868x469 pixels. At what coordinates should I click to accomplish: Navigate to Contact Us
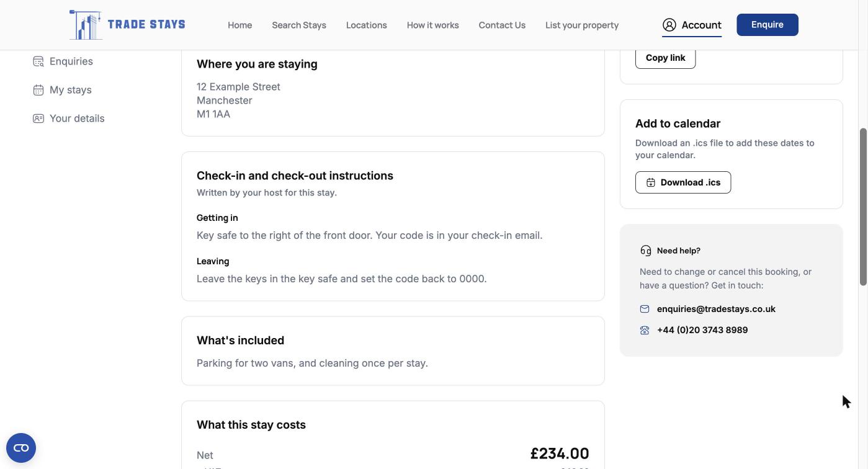(x=502, y=25)
